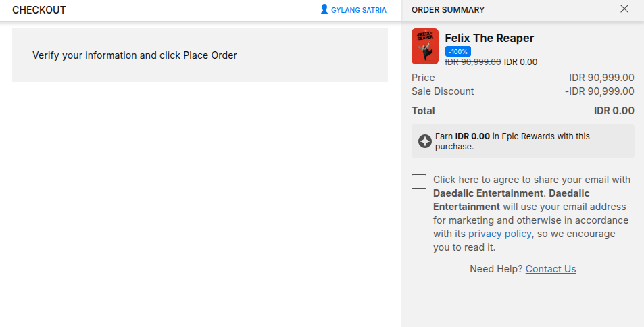Close the Order Summary panel
The height and width of the screenshot is (327, 644).
[624, 9]
